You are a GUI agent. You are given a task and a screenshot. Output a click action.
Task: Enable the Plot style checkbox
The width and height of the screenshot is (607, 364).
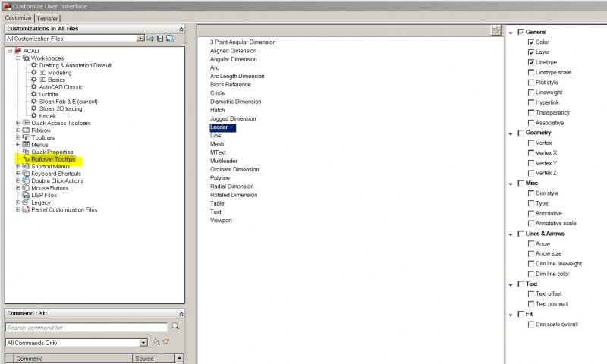coord(531,83)
